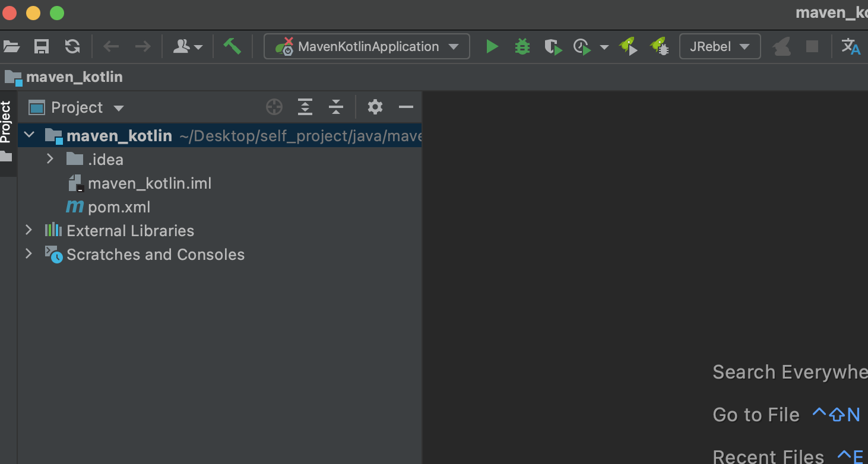Viewport: 868px width, 464px height.
Task: Click the greyed rabbit attach icon
Action: click(x=782, y=47)
